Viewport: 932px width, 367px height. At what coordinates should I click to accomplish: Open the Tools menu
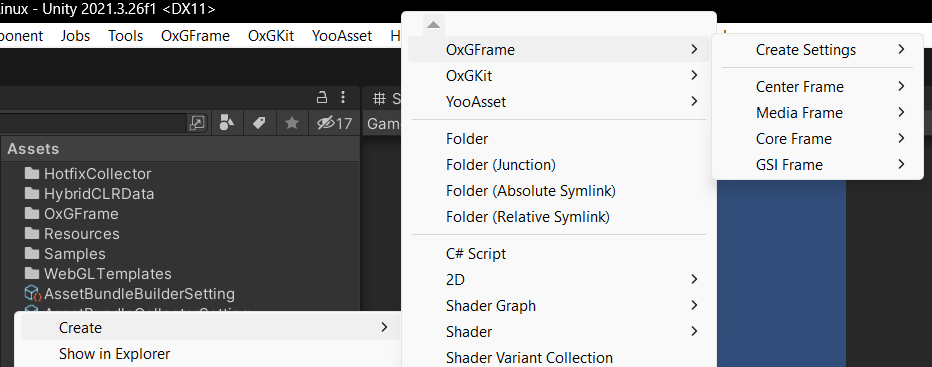pyautogui.click(x=125, y=36)
